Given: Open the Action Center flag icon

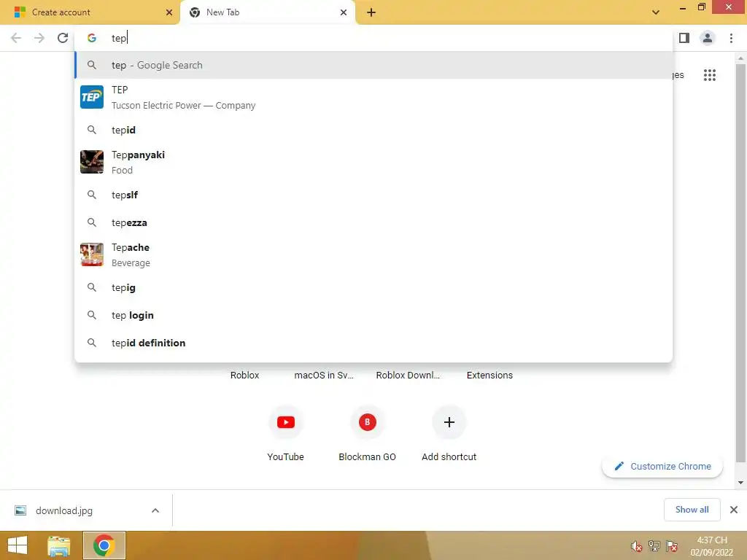Looking at the screenshot, I should [x=672, y=546].
